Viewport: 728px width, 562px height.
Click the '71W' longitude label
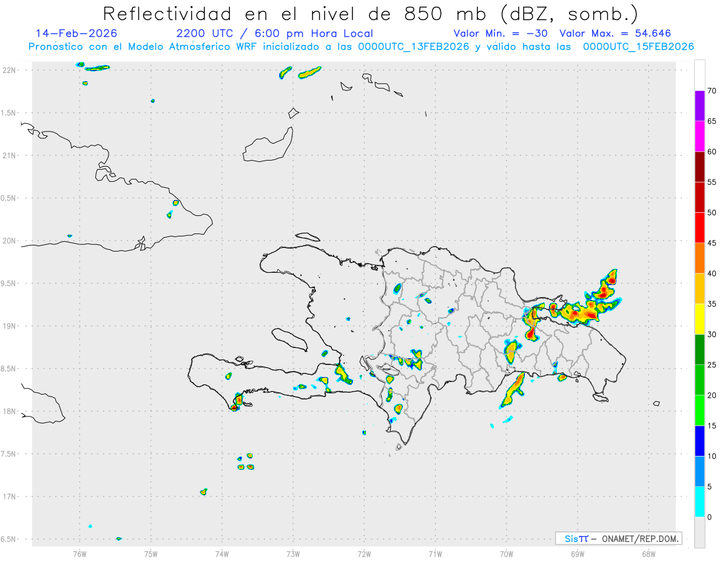[435, 554]
